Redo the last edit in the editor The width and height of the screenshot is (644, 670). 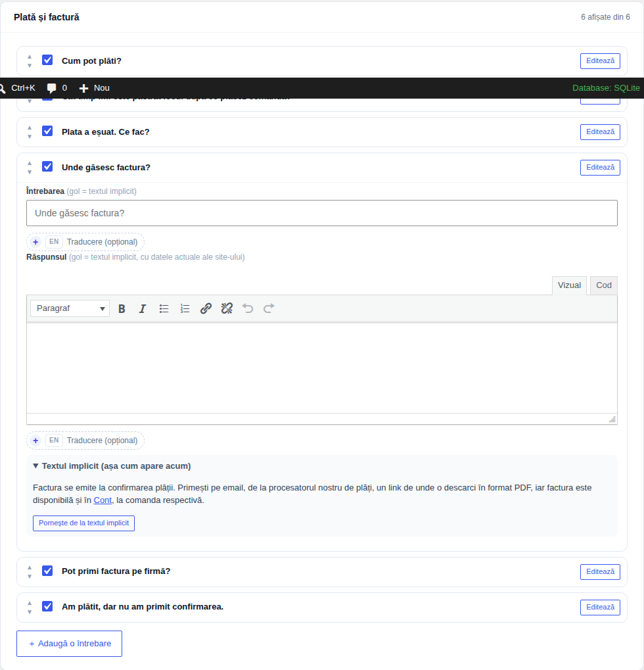pyautogui.click(x=269, y=308)
